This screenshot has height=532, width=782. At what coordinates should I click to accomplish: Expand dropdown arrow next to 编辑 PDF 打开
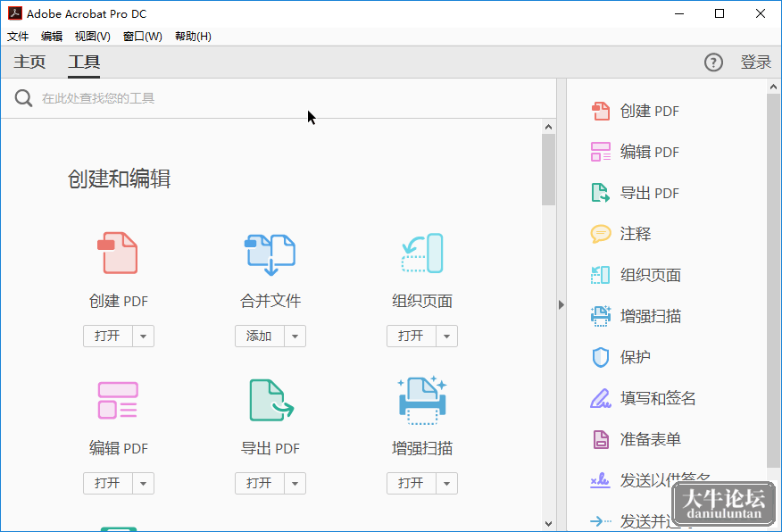(x=143, y=483)
